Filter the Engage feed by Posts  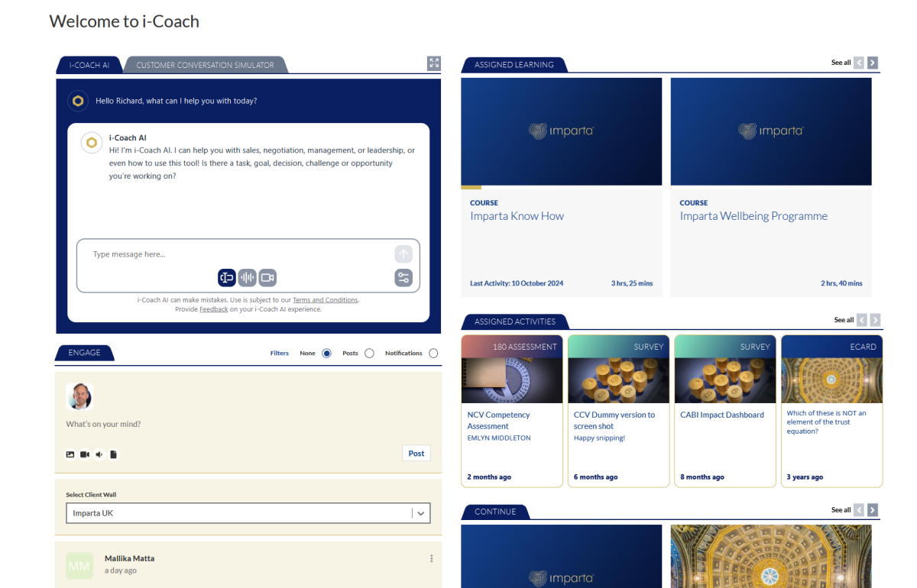tap(369, 354)
